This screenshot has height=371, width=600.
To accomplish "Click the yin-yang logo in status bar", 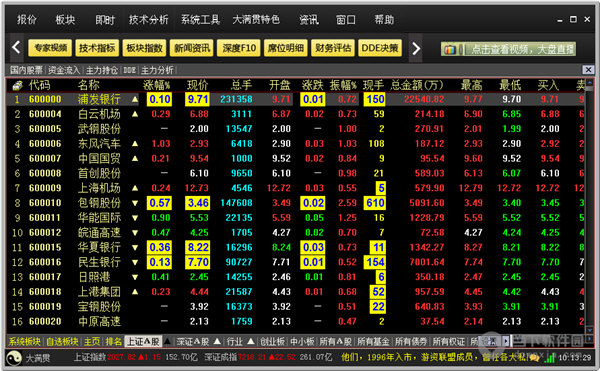I will click(x=14, y=358).
